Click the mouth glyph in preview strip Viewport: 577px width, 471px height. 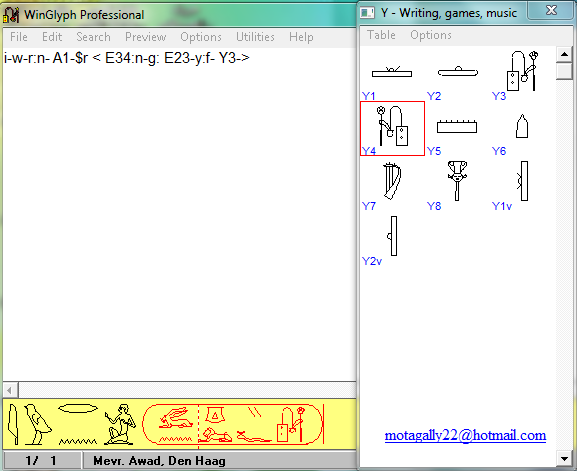pyautogui.click(x=78, y=408)
